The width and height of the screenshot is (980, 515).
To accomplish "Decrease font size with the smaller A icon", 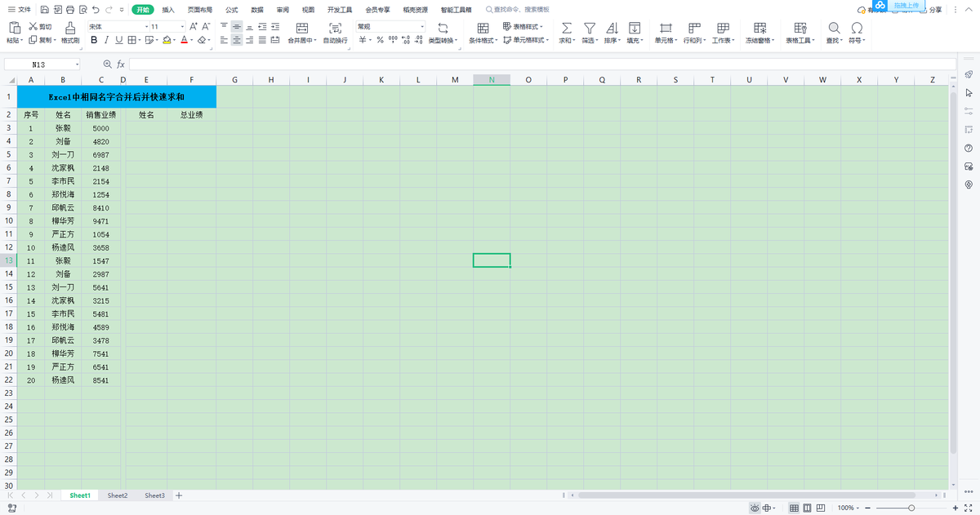I will point(207,27).
